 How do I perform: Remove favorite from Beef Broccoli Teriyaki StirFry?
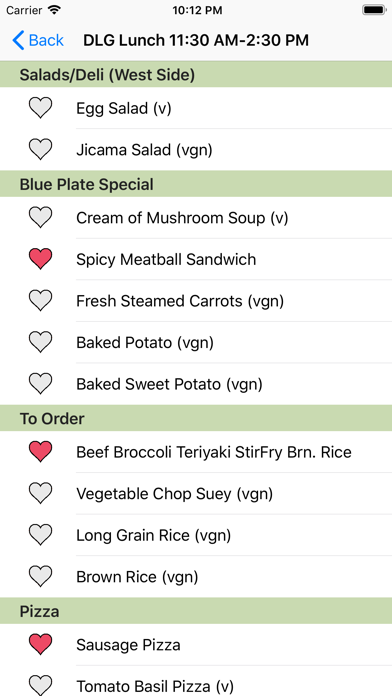pyautogui.click(x=40, y=452)
